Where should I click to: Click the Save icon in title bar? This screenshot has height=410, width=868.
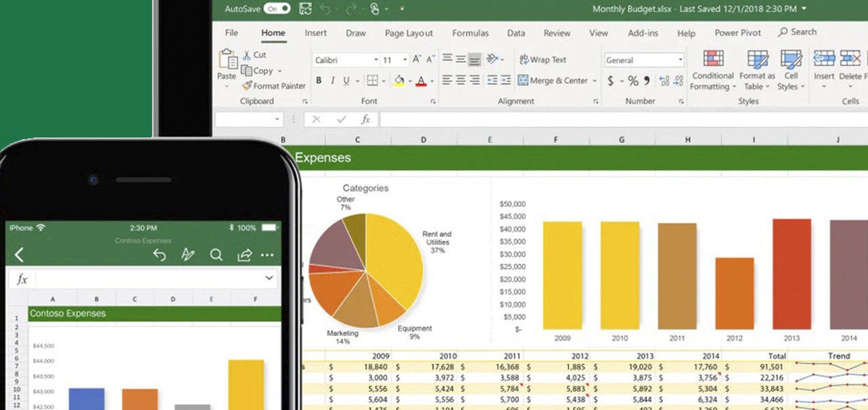click(305, 9)
